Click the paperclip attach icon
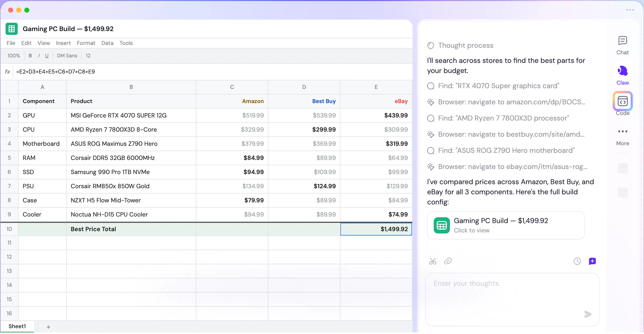 448,261
